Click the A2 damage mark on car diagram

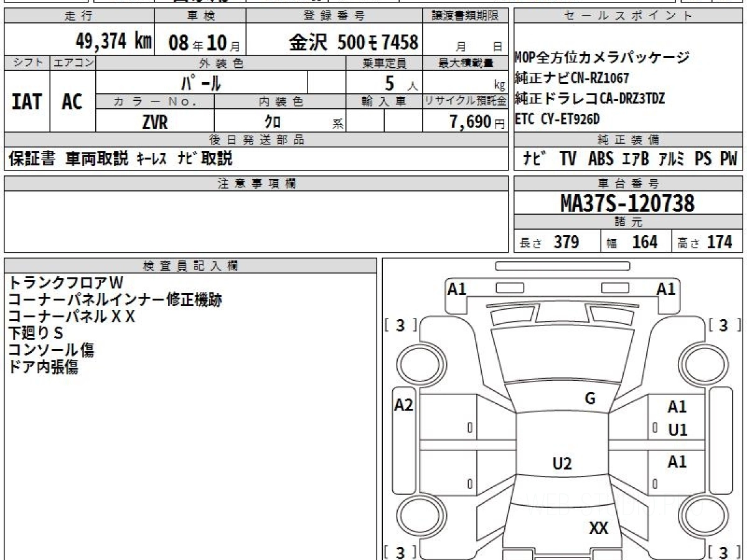click(404, 405)
